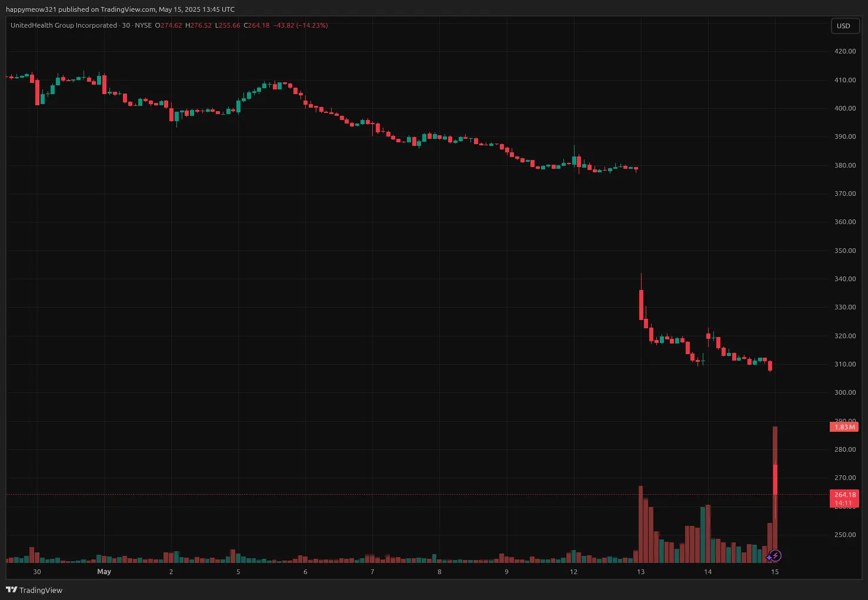Click the red 264.18 last price label
The height and width of the screenshot is (600, 868).
click(x=844, y=495)
